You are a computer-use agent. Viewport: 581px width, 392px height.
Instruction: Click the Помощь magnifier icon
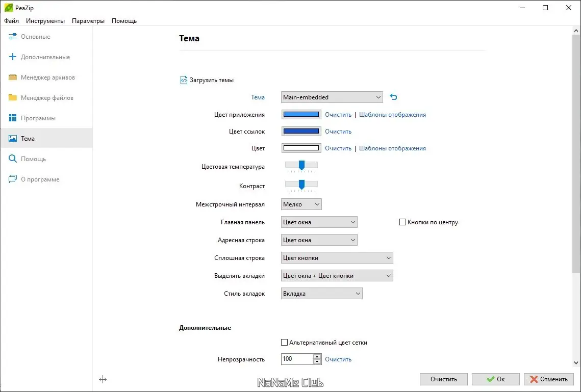[13, 159]
